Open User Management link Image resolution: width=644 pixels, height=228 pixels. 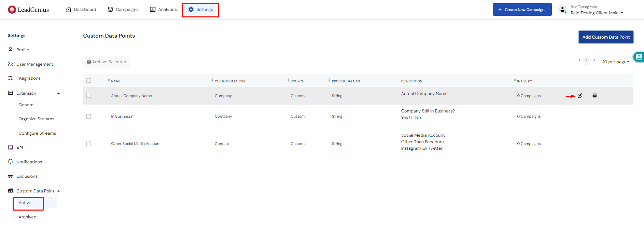pos(35,64)
